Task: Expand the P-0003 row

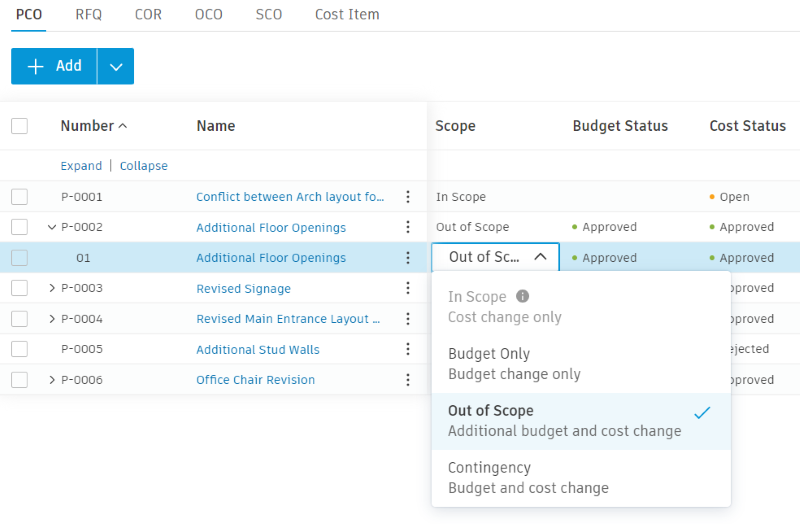Action: [51, 288]
